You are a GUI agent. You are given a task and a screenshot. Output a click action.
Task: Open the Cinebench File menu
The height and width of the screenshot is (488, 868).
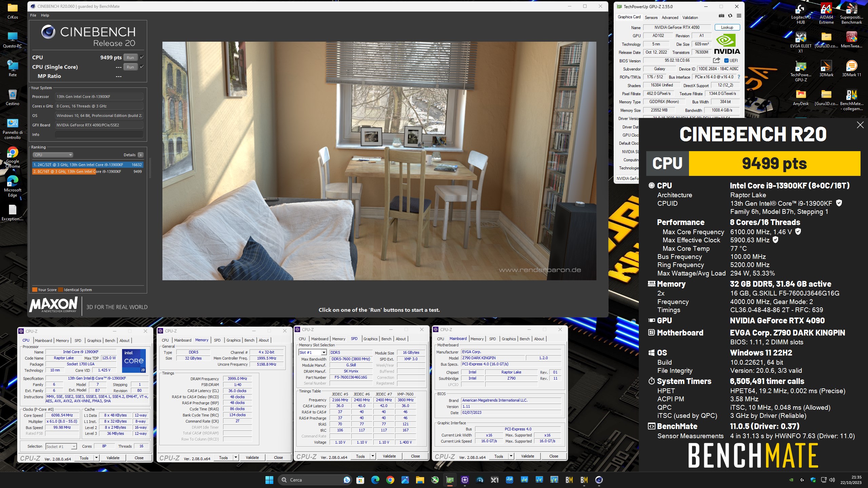click(33, 15)
